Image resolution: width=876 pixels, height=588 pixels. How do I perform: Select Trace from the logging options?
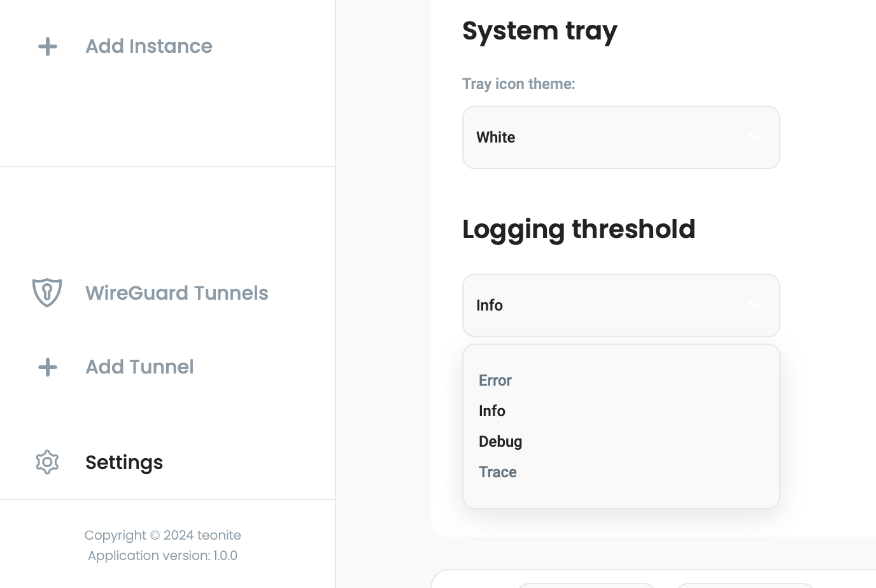point(498,472)
